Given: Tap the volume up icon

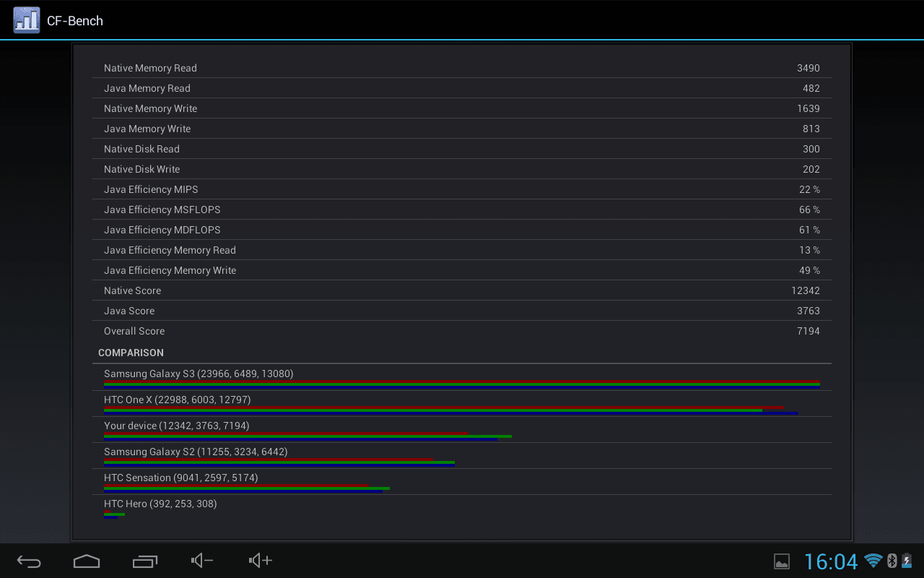Looking at the screenshot, I should point(260,561).
